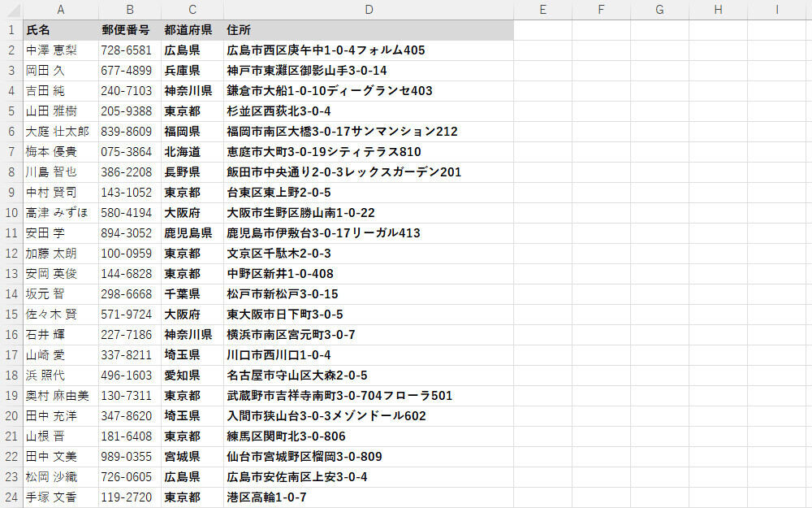Select row 24 header
This screenshot has width=812, height=508.
click(x=11, y=497)
